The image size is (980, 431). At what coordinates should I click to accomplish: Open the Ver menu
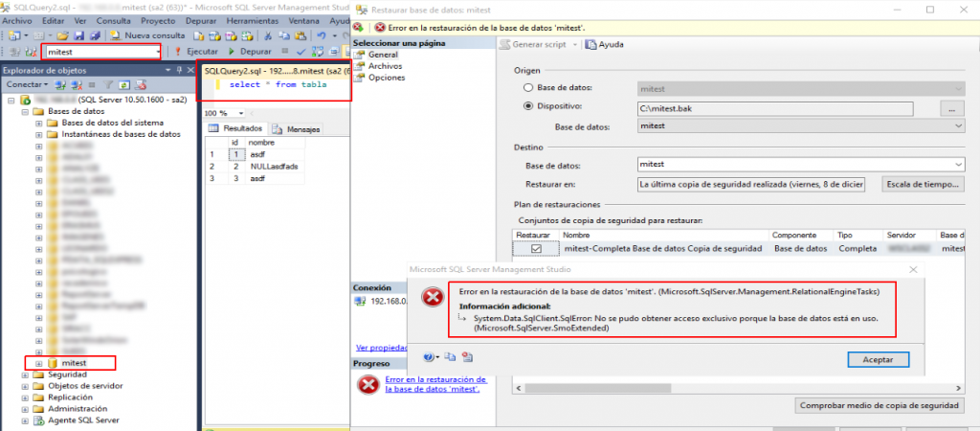click(x=80, y=21)
